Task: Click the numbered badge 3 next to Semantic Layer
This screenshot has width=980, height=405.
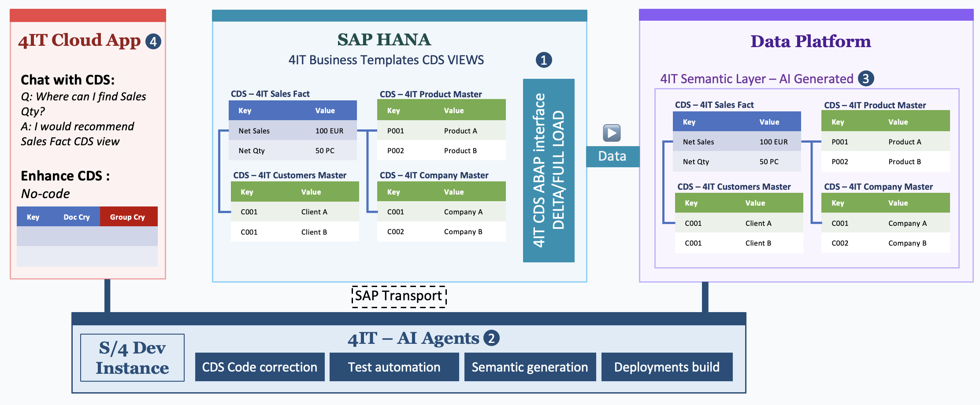Action: 865,79
